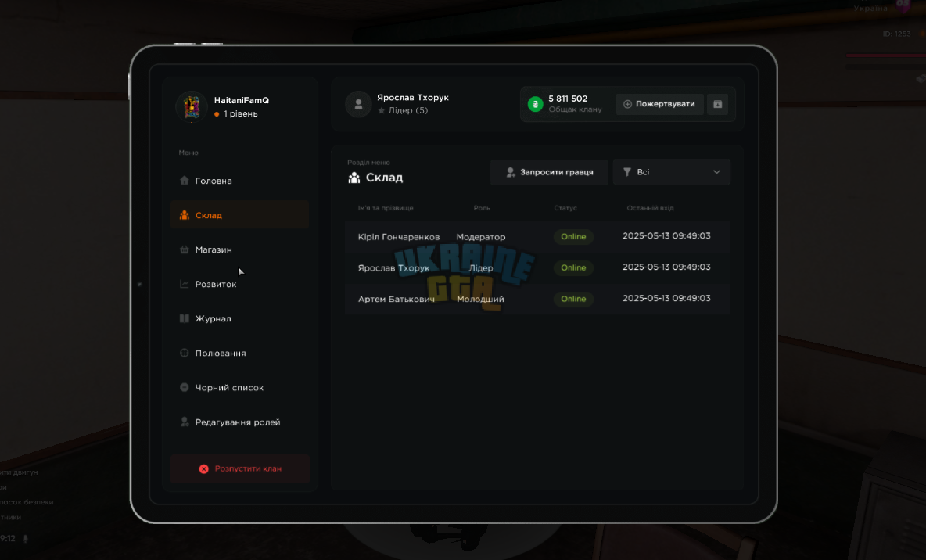Screen dimensions: 926x560
Task: Open Чорний список in sidebar
Action: point(239,387)
